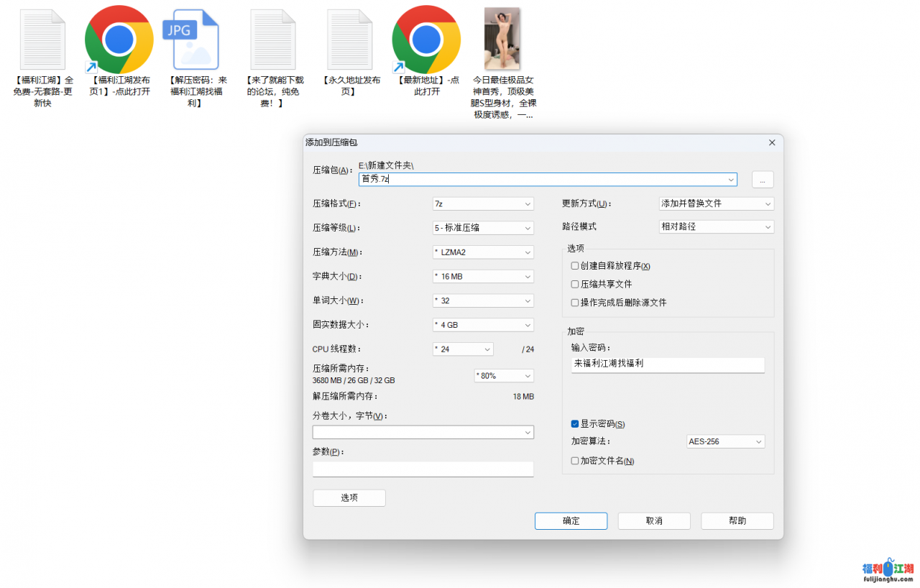Screen dimensions: 920x588
Task: Open the 【永久地址发布页】 text file icon
Action: pos(349,40)
